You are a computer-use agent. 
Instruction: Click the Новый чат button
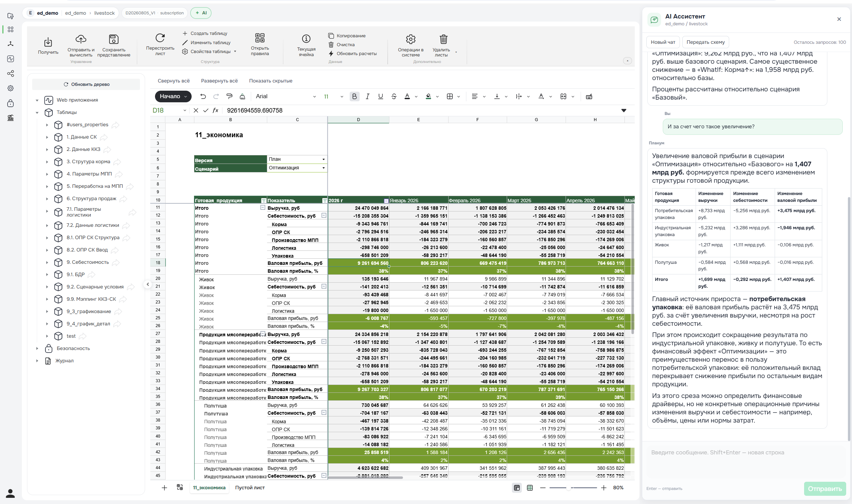663,42
